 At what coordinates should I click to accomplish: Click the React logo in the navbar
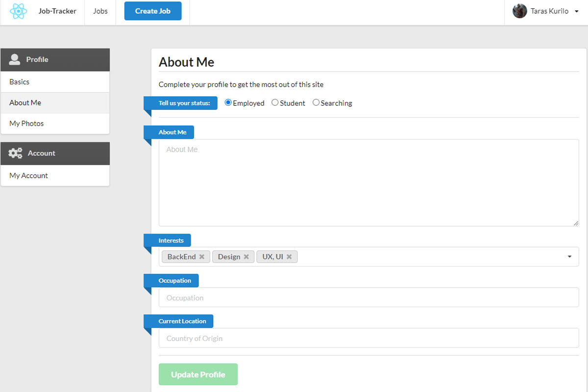pos(18,11)
